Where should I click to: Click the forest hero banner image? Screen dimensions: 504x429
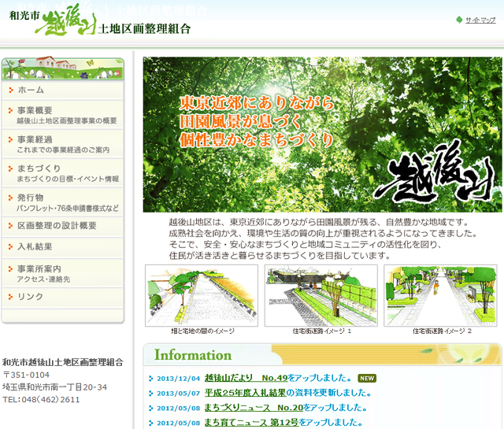click(322, 134)
